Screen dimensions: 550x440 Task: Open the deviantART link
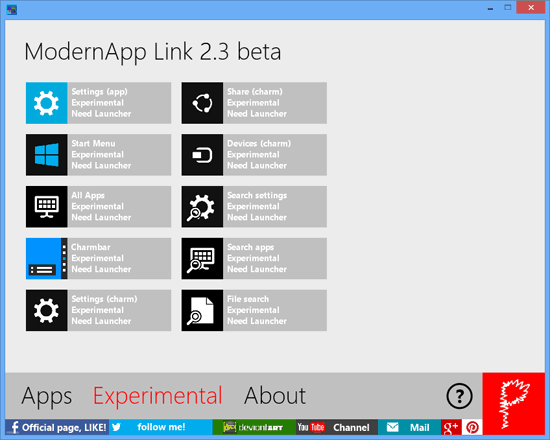pyautogui.click(x=254, y=427)
